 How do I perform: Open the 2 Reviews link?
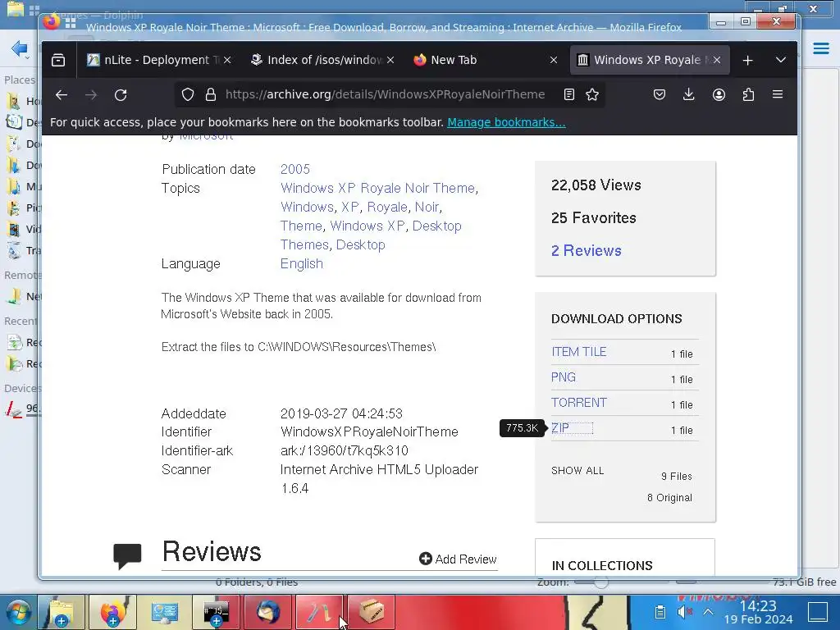click(x=587, y=251)
